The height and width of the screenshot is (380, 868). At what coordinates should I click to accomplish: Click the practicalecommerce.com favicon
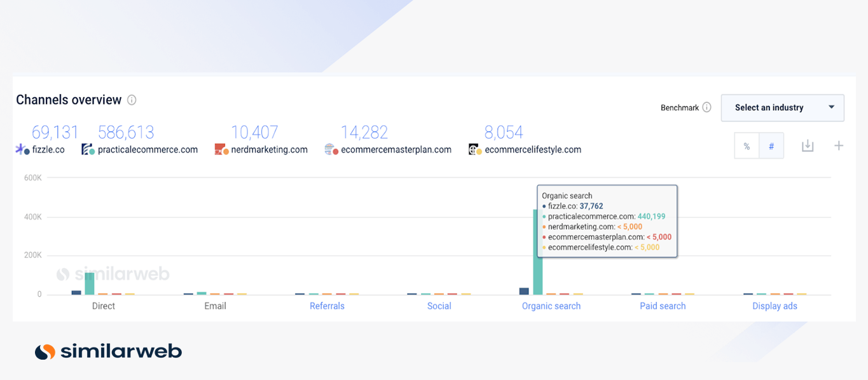88,150
